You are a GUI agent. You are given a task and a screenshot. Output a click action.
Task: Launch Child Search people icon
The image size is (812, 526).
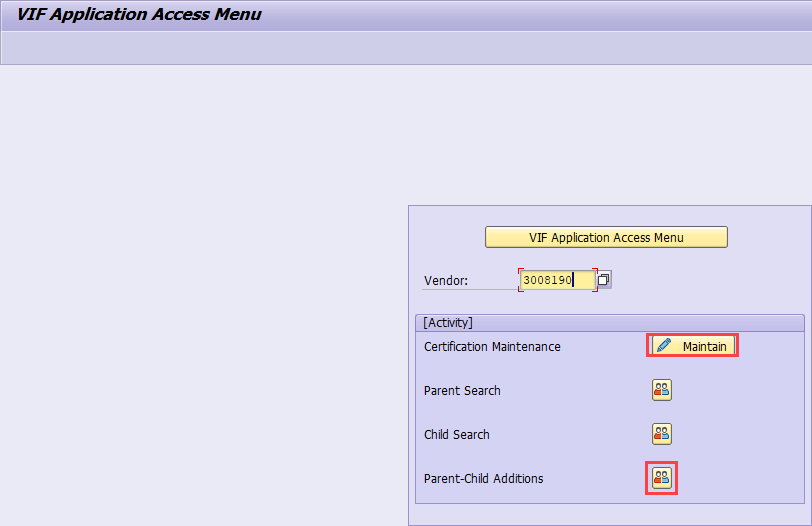click(x=662, y=434)
